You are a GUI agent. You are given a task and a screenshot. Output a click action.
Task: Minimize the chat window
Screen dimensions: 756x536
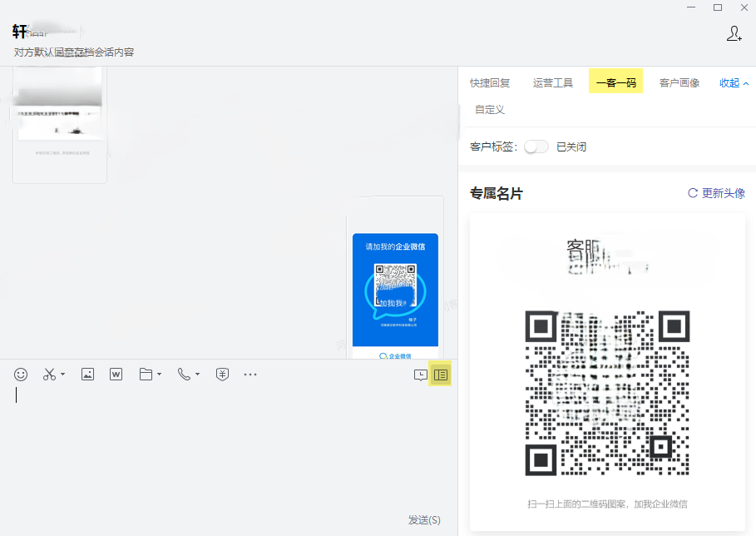(691, 7)
